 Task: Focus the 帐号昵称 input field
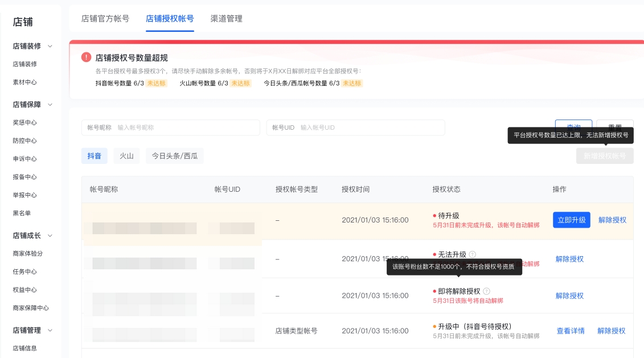point(185,127)
